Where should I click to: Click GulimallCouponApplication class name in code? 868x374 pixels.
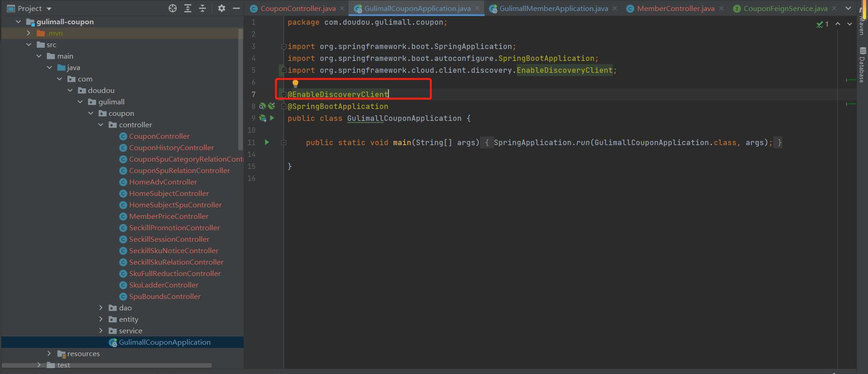[404, 118]
